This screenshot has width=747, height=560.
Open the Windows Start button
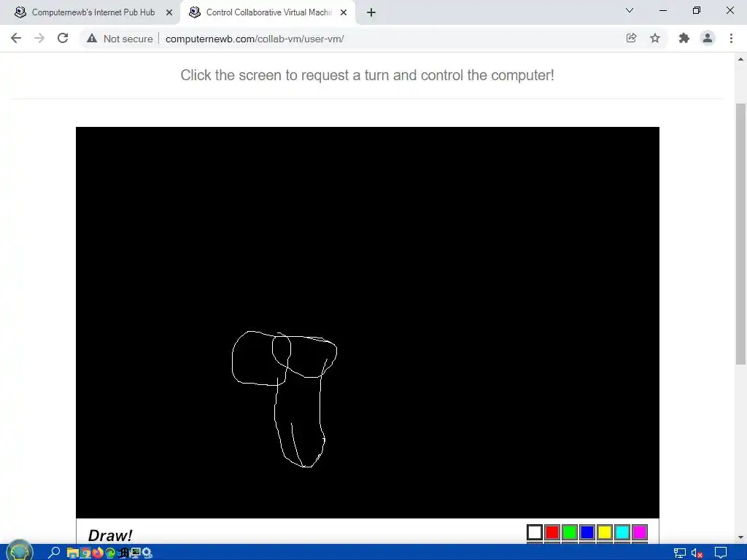20,551
